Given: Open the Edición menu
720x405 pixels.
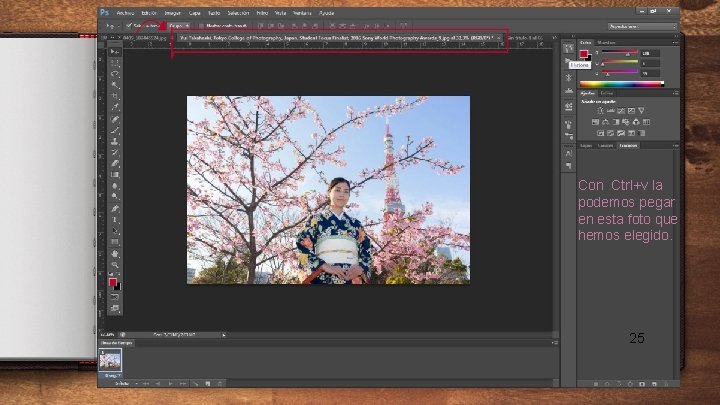Looking at the screenshot, I should pos(149,13).
